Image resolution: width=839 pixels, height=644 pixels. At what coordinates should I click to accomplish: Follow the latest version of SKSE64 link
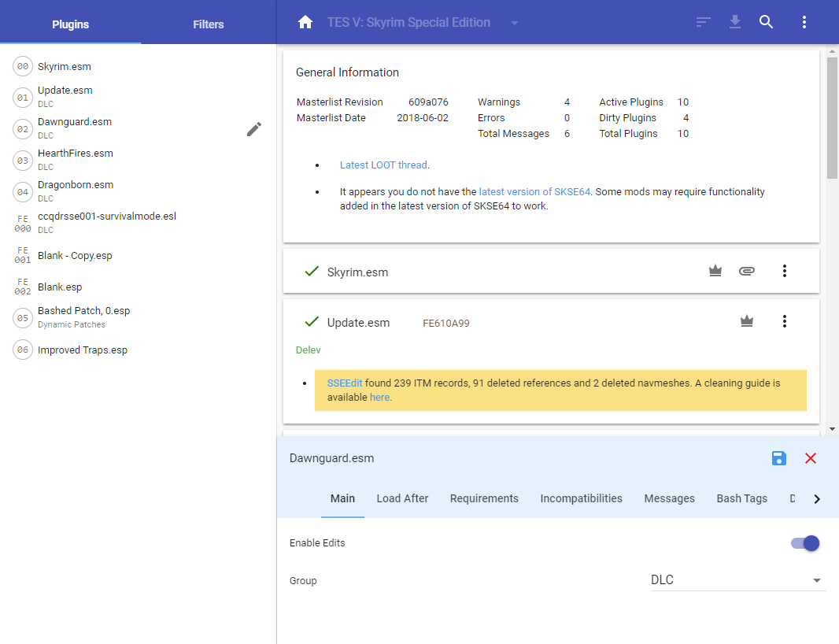tap(534, 191)
